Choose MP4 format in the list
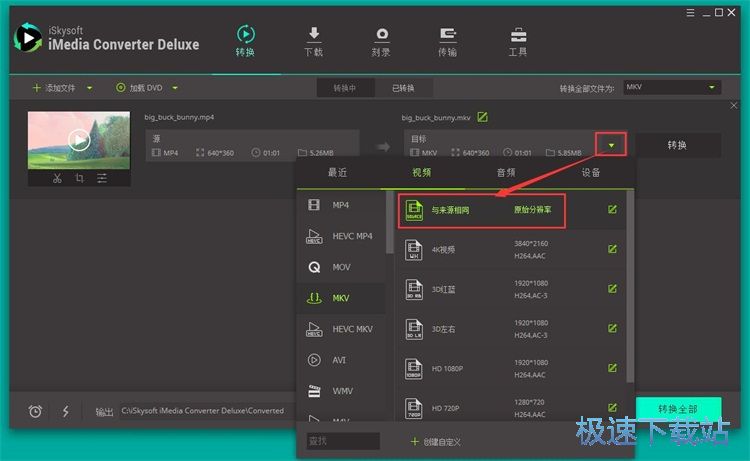The height and width of the screenshot is (461, 750). tap(341, 205)
